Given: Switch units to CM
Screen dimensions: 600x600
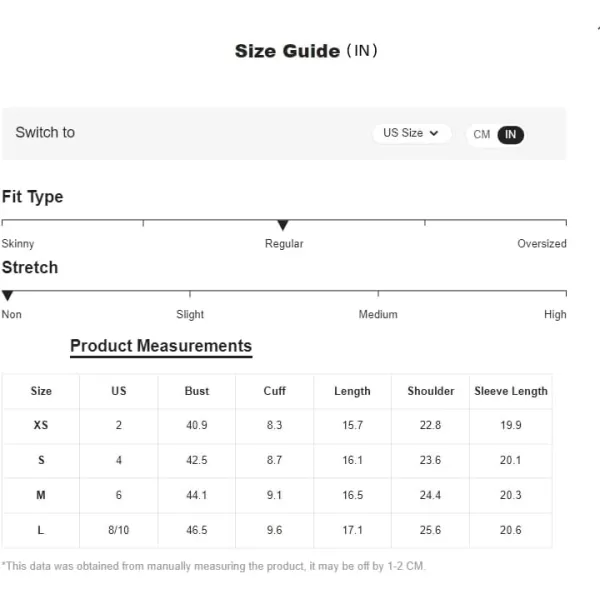Looking at the screenshot, I should tap(481, 134).
